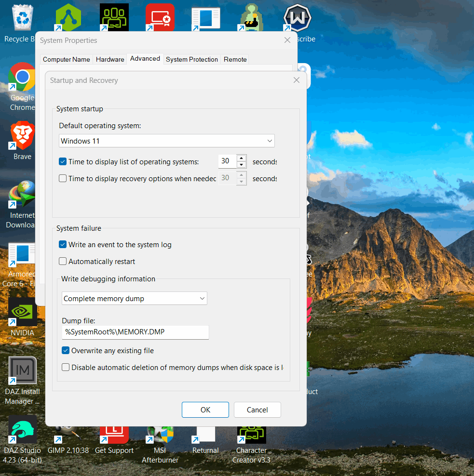Open the green robed character desktop icon
Viewport: 474px width, 476px height.
(x=251, y=18)
